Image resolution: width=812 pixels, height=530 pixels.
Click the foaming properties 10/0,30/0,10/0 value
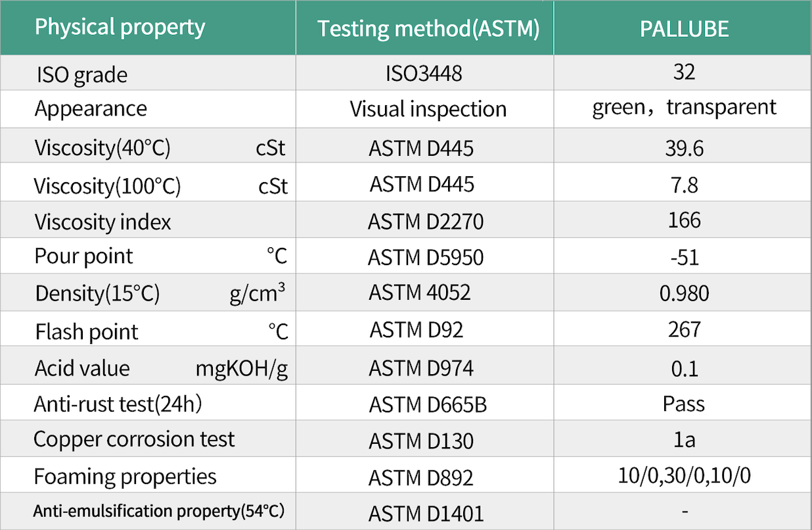click(x=684, y=475)
